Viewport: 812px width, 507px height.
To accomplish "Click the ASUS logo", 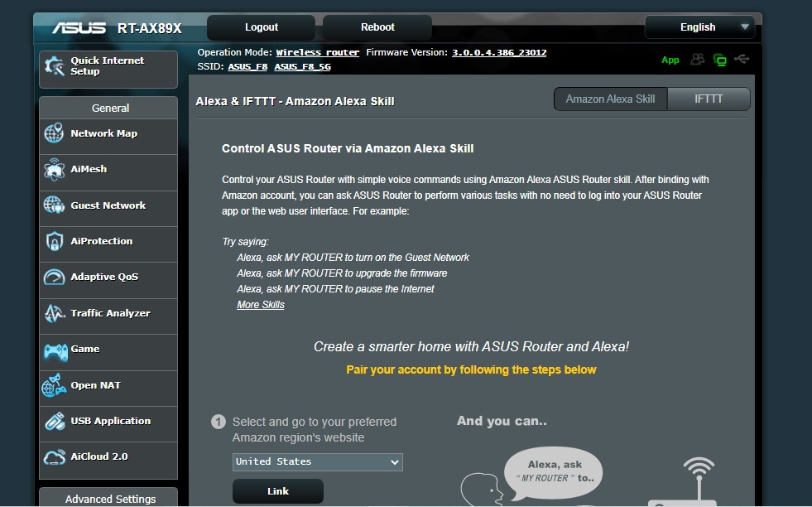I will [x=79, y=27].
